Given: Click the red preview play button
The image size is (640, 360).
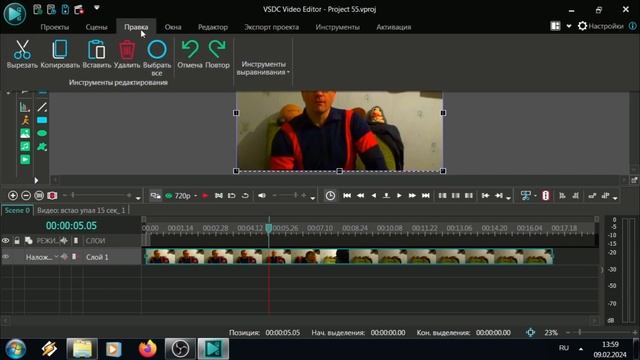Looking at the screenshot, I should 205,196.
